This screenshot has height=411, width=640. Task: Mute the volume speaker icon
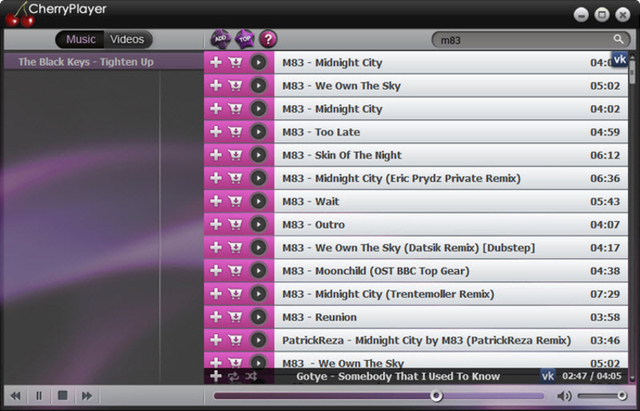564,395
